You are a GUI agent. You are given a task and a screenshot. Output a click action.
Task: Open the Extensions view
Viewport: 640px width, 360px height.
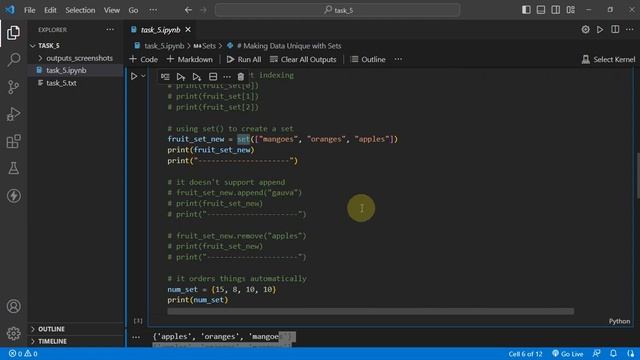13,141
